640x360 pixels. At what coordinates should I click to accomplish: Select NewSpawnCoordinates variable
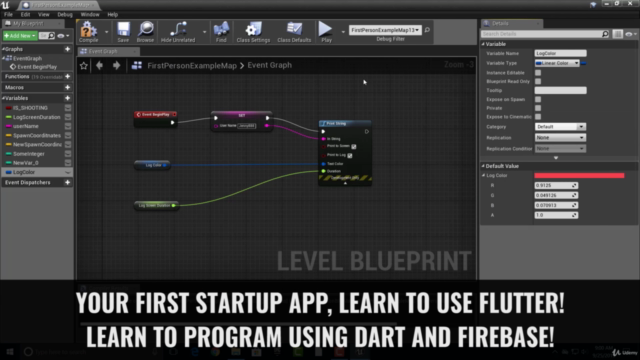[37, 144]
